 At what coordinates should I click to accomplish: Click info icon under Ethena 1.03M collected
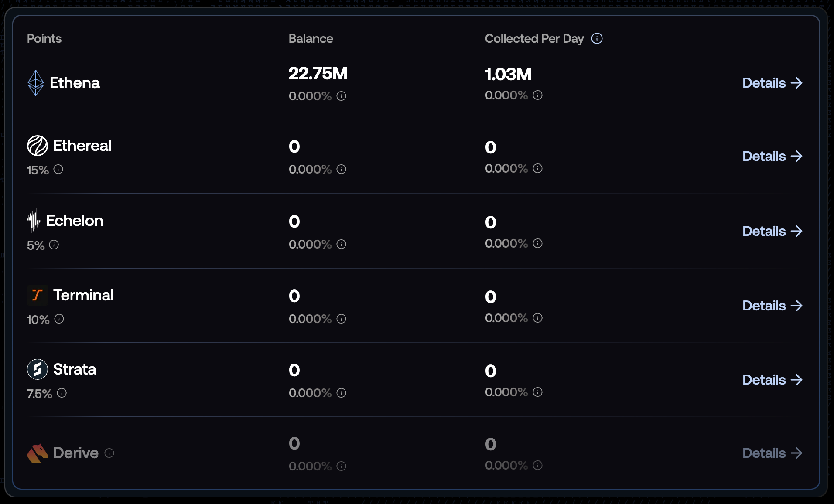point(538,95)
